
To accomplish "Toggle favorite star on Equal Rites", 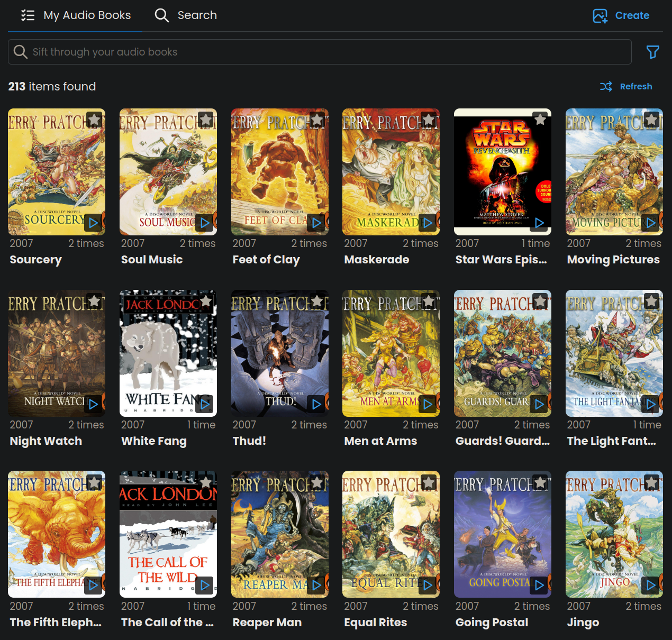I will [x=429, y=482].
